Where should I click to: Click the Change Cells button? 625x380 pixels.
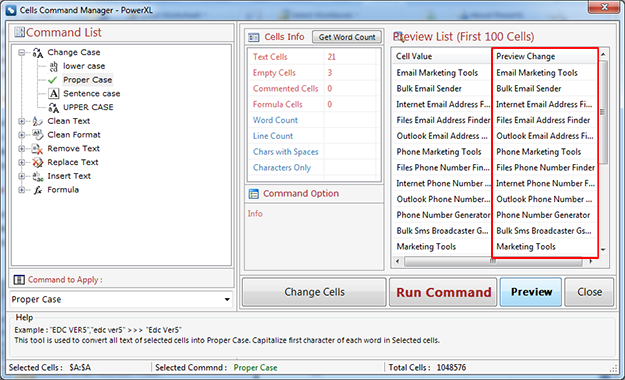click(x=314, y=292)
